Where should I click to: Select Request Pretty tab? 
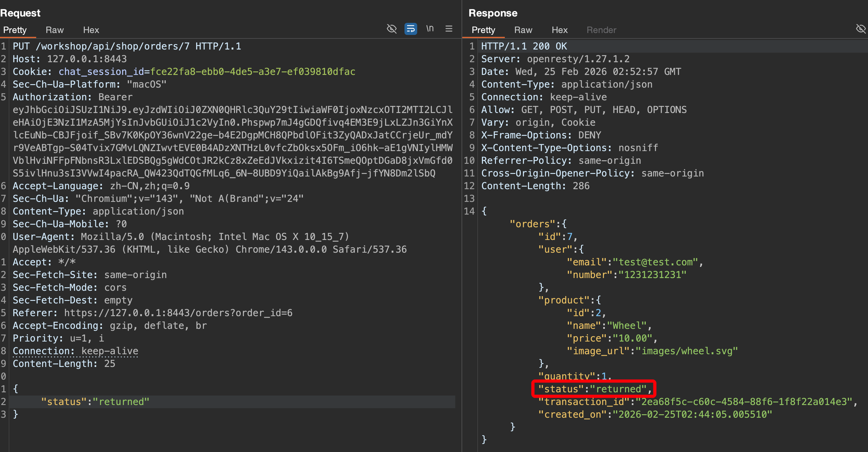(15, 30)
